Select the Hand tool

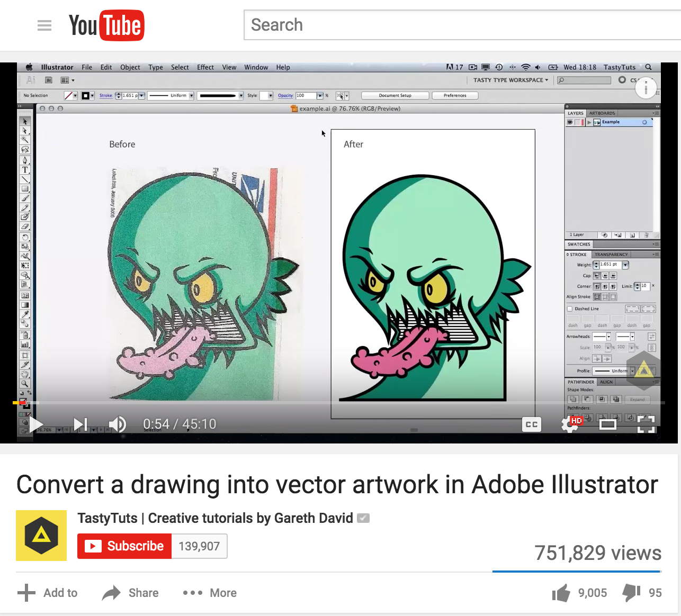point(25,374)
